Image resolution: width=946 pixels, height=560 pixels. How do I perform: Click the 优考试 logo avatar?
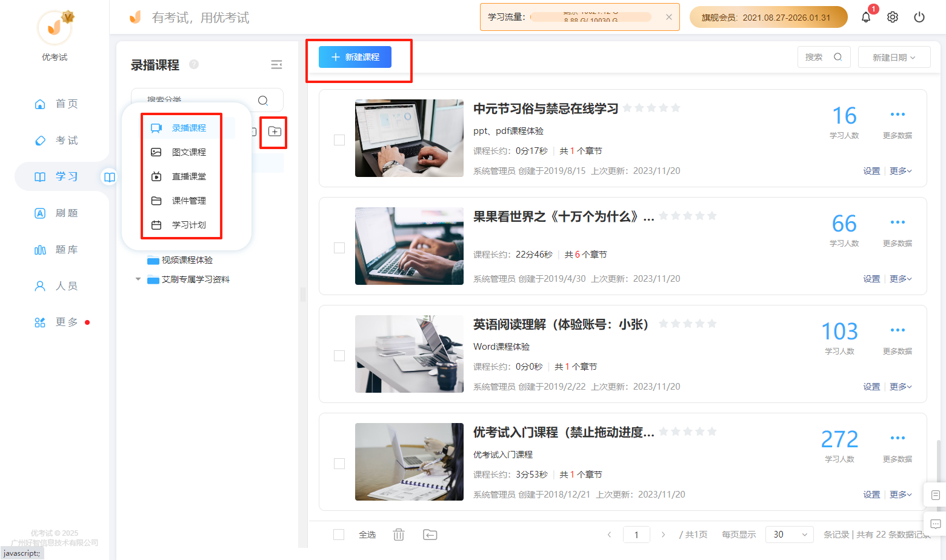(x=55, y=27)
